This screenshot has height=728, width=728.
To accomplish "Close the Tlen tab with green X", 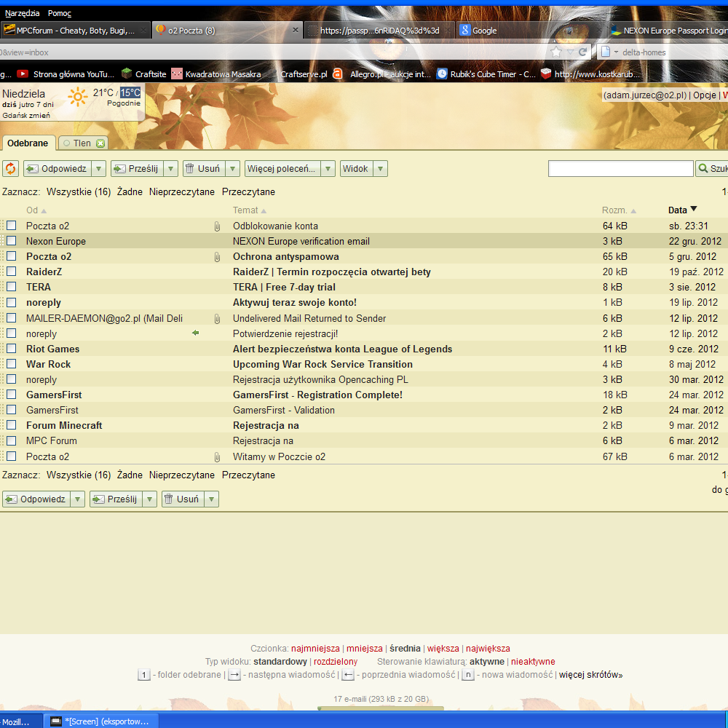I will [100, 143].
